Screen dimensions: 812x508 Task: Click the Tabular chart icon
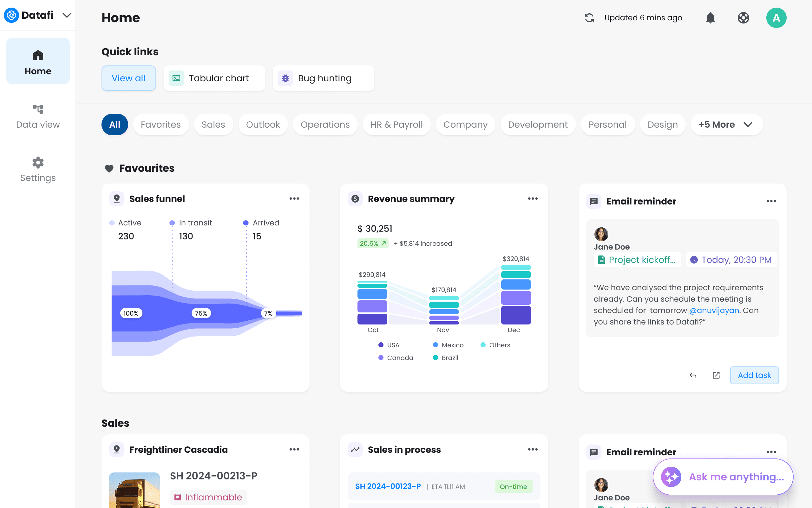(176, 78)
